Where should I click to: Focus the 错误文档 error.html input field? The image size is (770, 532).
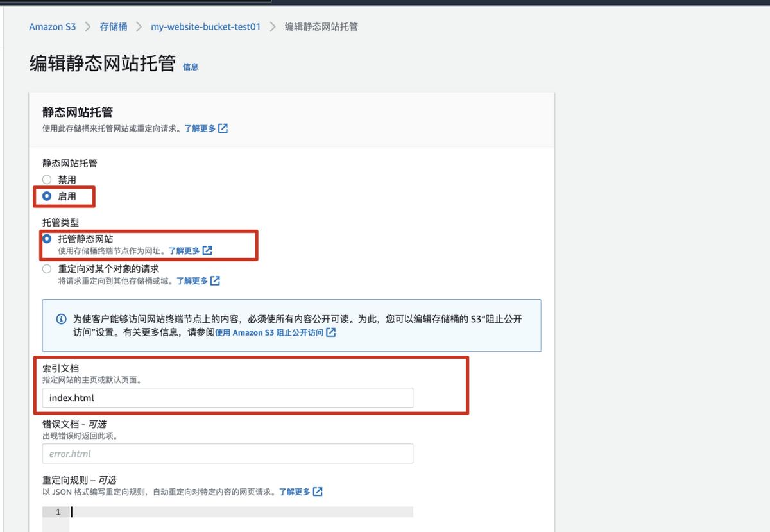tap(228, 453)
